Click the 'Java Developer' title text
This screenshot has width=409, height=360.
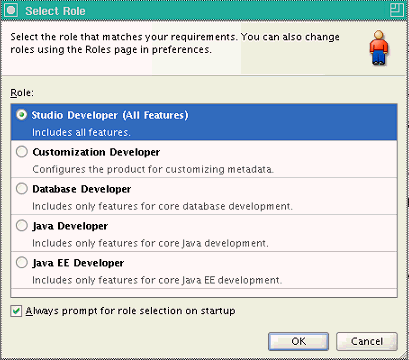pyautogui.click(x=70, y=226)
